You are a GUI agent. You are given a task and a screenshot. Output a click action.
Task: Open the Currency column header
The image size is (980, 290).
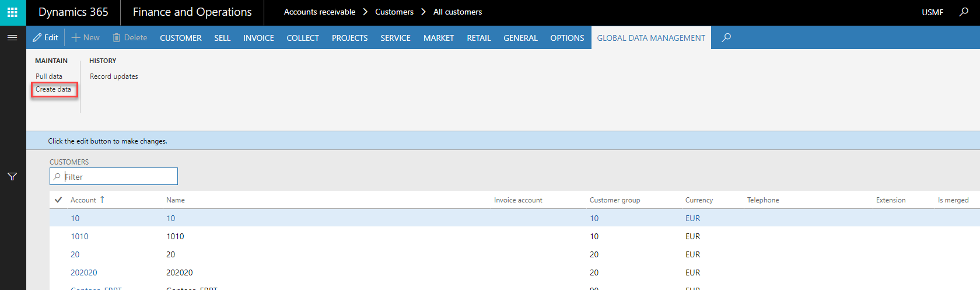pyautogui.click(x=699, y=200)
